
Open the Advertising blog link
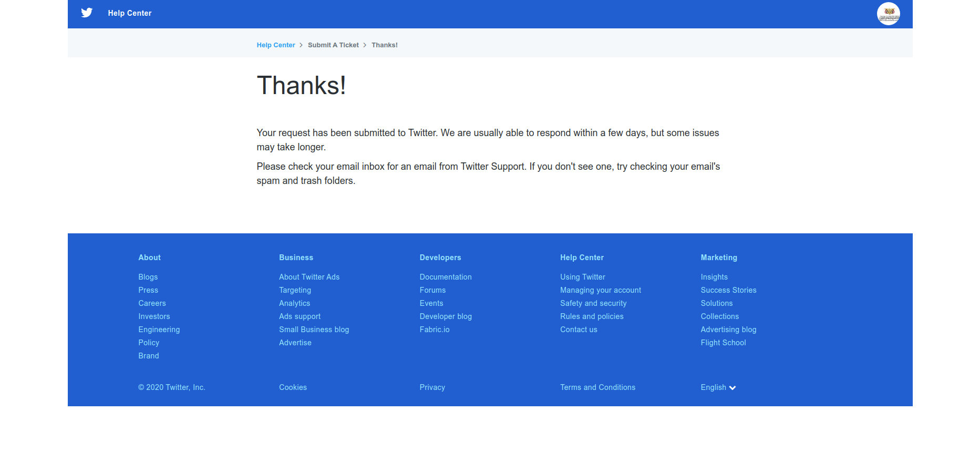tap(728, 330)
